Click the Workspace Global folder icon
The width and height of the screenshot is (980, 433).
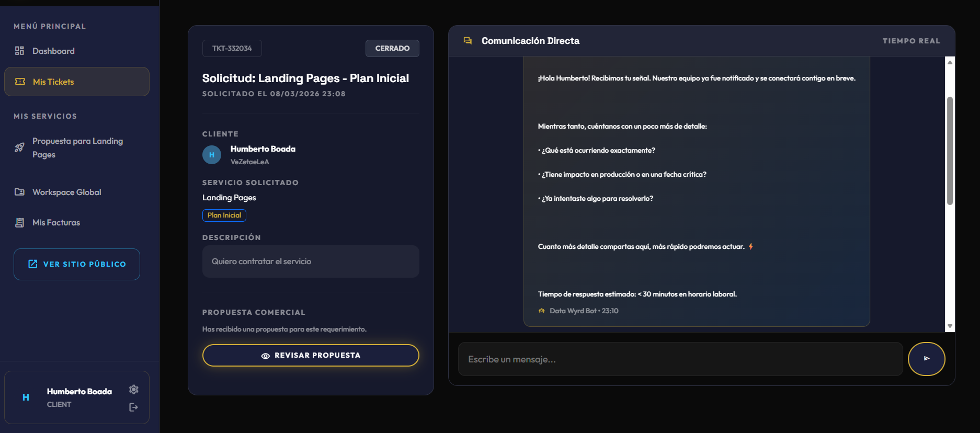(x=19, y=192)
